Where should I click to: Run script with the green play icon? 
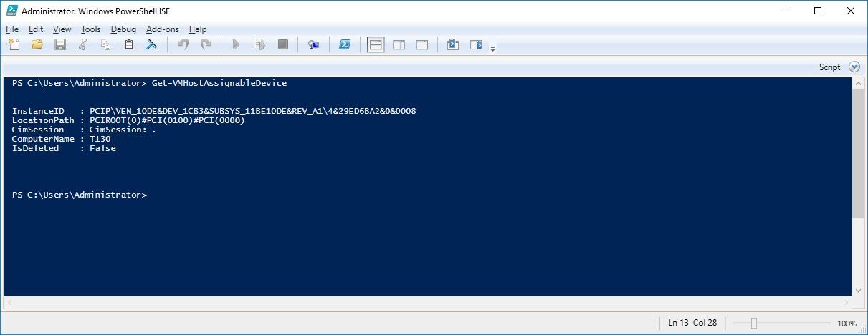pos(236,44)
